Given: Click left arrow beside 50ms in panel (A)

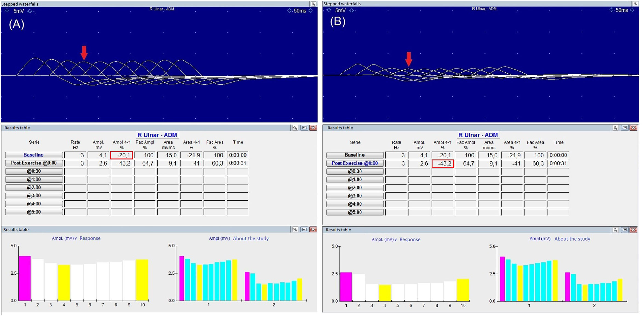Looking at the screenshot, I should [x=289, y=11].
